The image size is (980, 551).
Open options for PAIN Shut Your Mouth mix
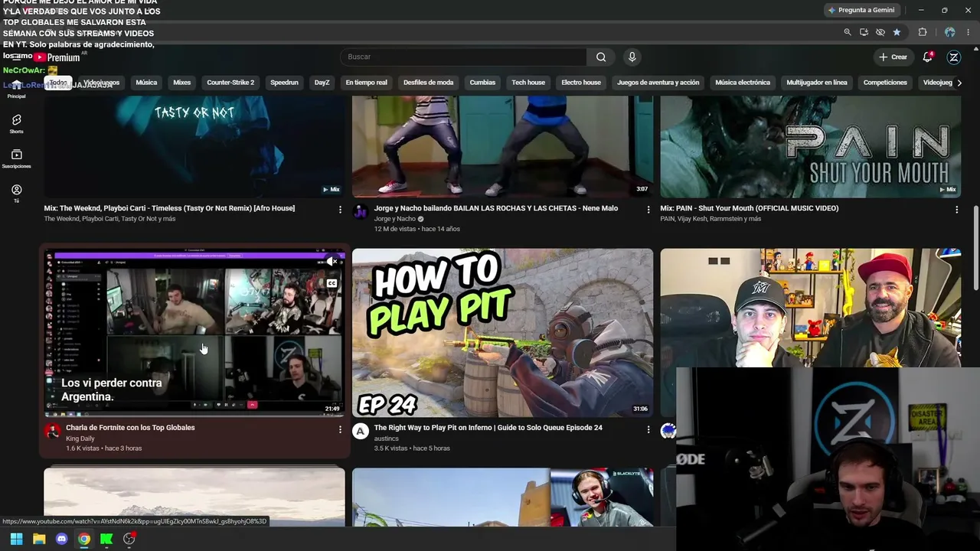pos(956,209)
